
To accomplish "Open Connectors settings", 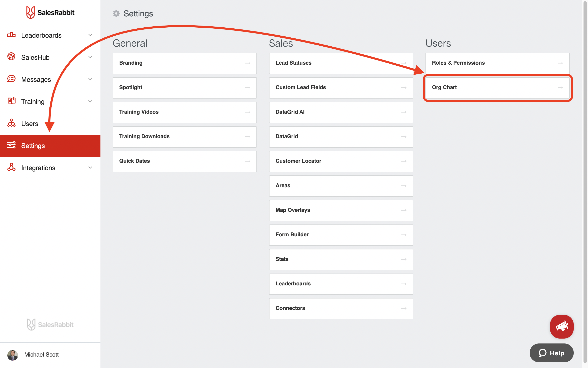I will pyautogui.click(x=341, y=309).
